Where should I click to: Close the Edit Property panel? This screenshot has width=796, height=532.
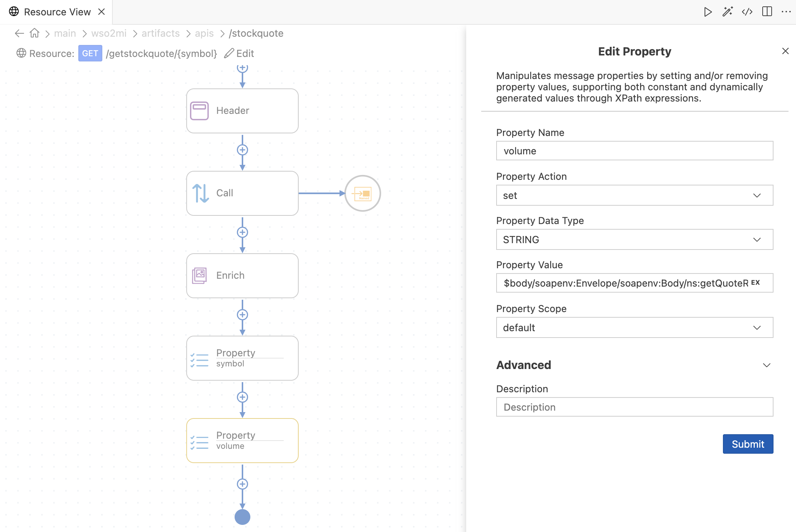[x=786, y=51]
